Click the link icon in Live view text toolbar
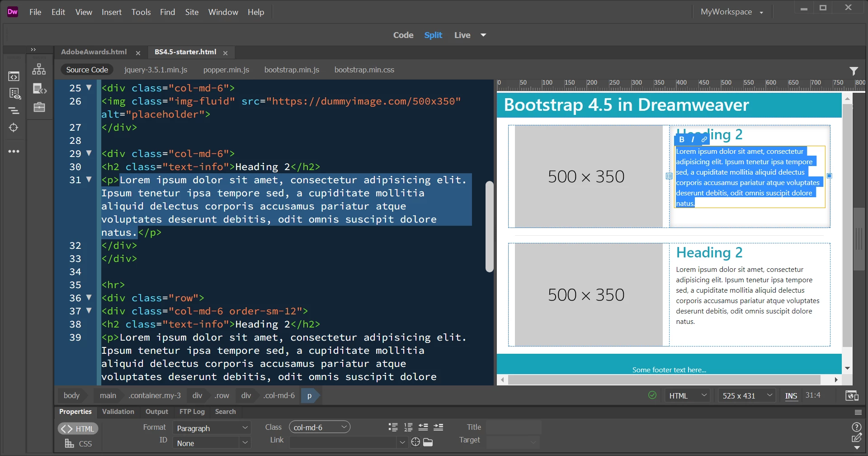 [x=704, y=139]
